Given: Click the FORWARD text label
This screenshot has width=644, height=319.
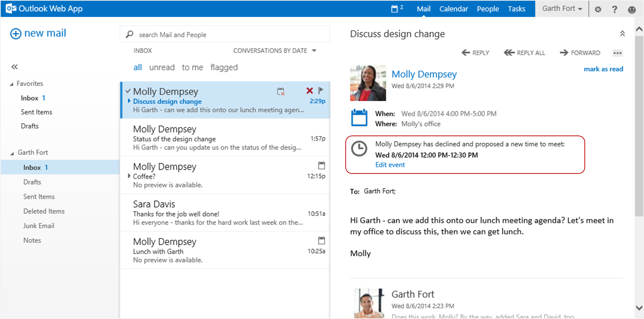Looking at the screenshot, I should point(585,53).
